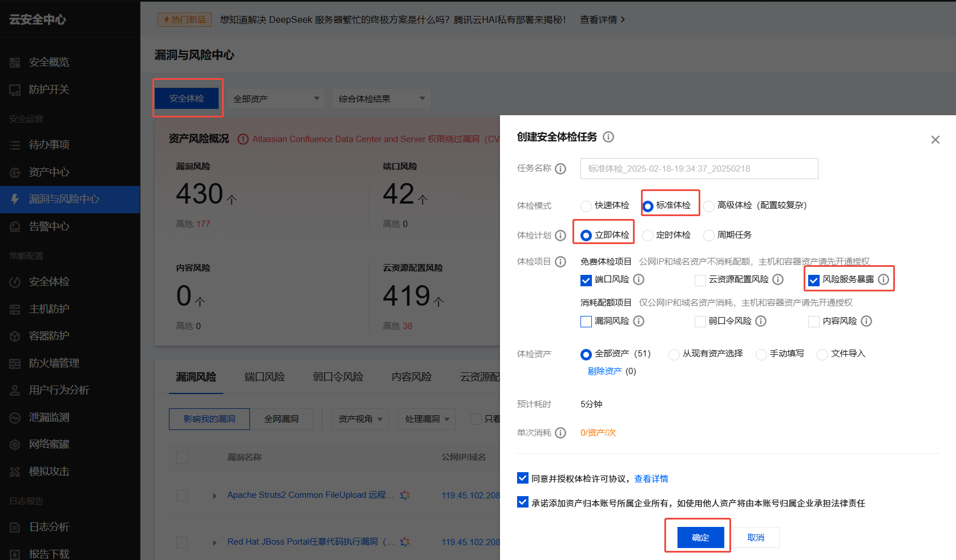Click the 容器防护 cube icon
Viewport: 956px width, 560px height.
(x=15, y=336)
